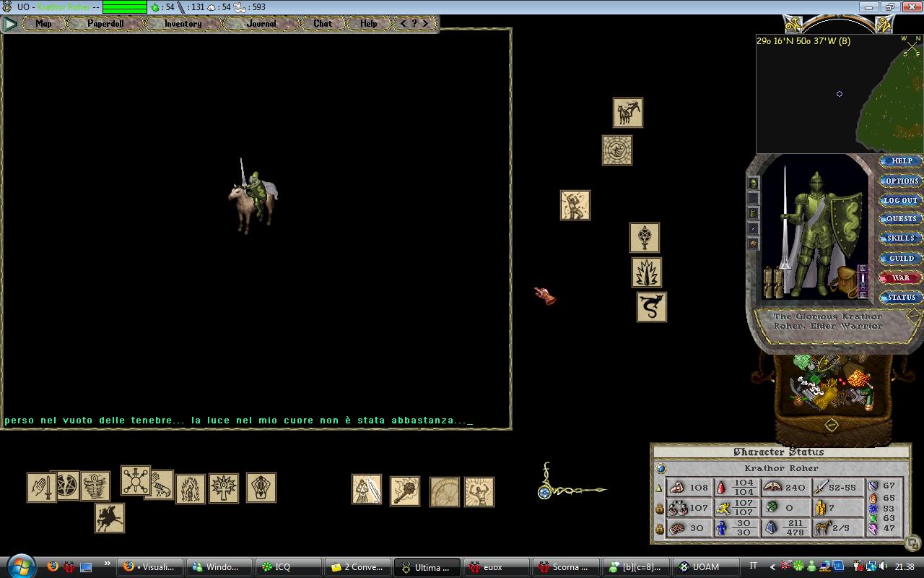Activate the glowing sword warrior icon
This screenshot has width=924, height=578.
pyautogui.click(x=367, y=490)
